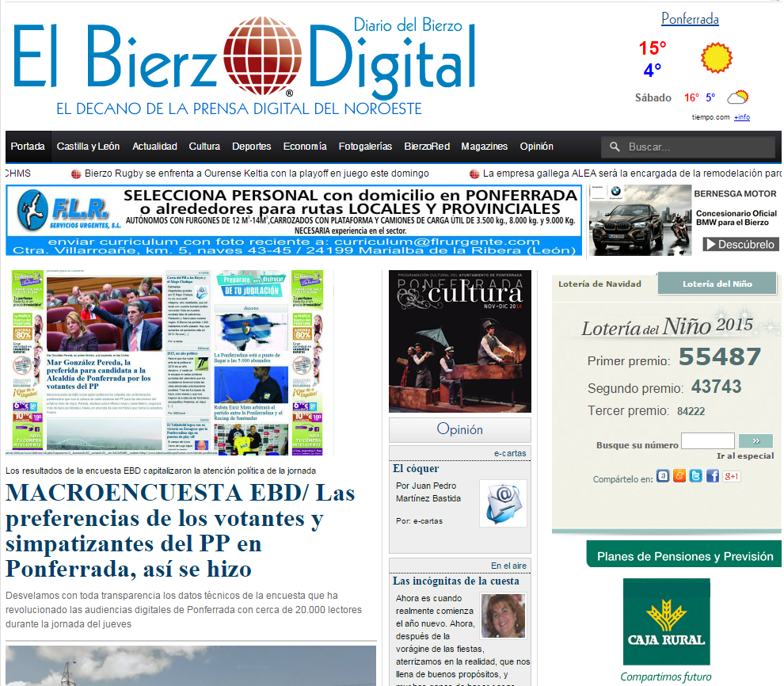This screenshot has width=784, height=686.
Task: Click the Descúbrelo button in BMW ad
Action: click(x=740, y=245)
